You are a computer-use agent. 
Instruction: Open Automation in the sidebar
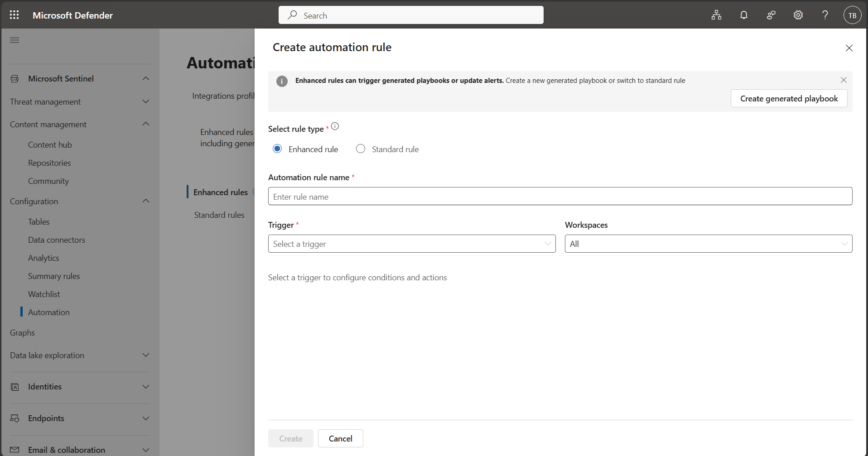tap(49, 312)
